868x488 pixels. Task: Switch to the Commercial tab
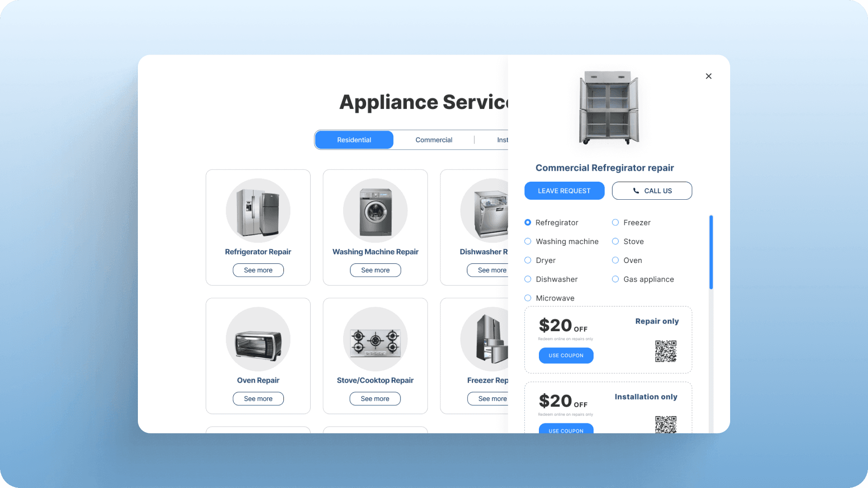click(x=434, y=140)
